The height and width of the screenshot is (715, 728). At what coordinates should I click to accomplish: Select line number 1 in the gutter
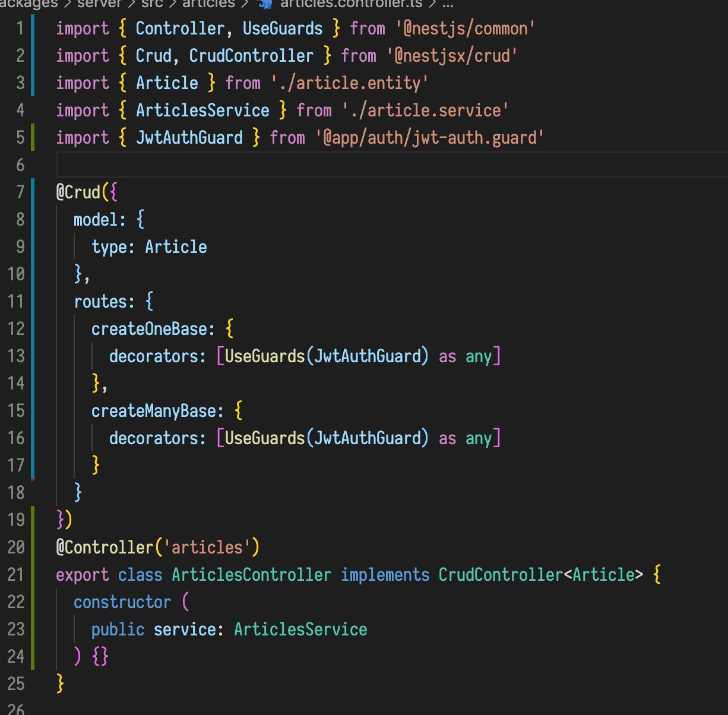point(20,29)
